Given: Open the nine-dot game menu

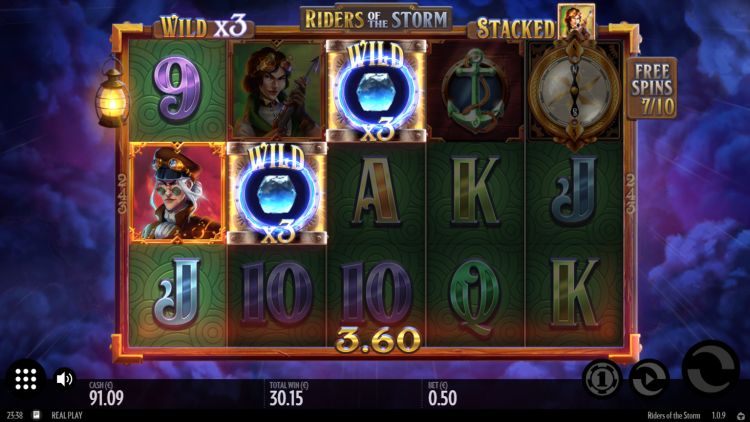Looking at the screenshot, I should click(x=25, y=379).
